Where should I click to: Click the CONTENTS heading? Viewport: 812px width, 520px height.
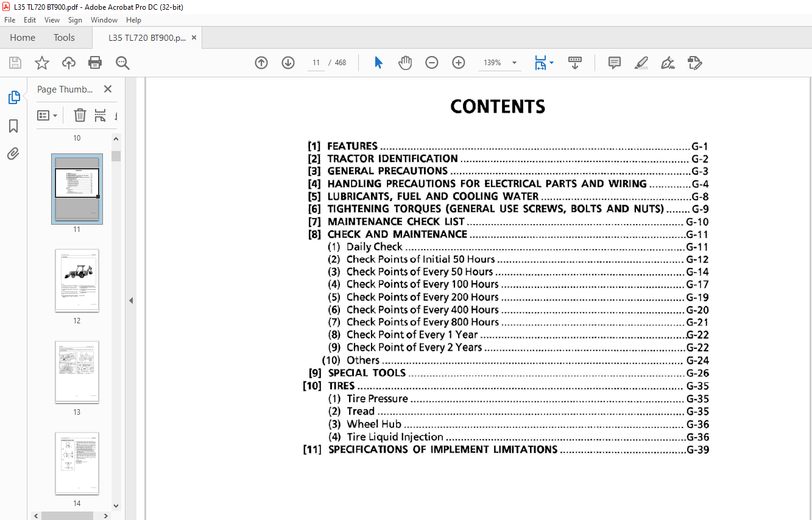click(498, 107)
